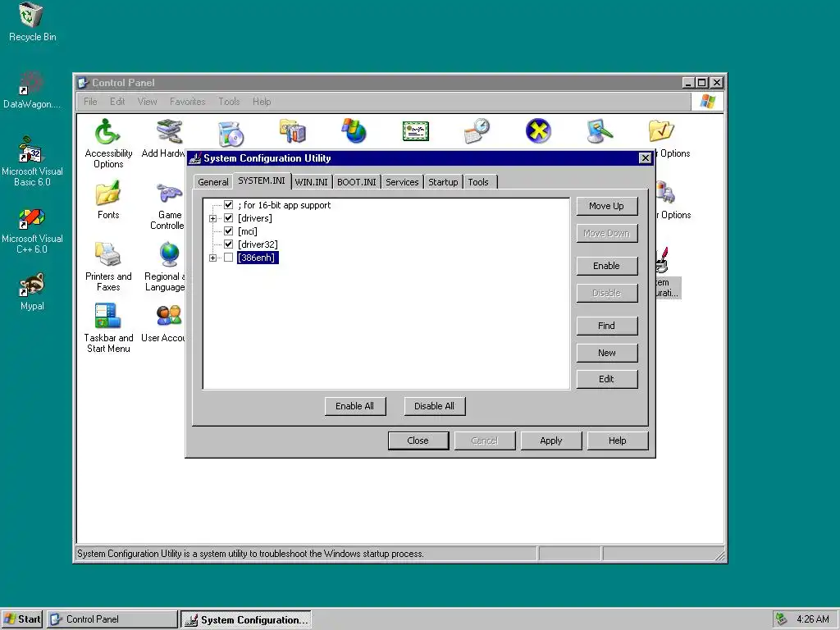Image resolution: width=840 pixels, height=630 pixels.
Task: Switch to the BOOT.INI tab
Action: click(357, 182)
